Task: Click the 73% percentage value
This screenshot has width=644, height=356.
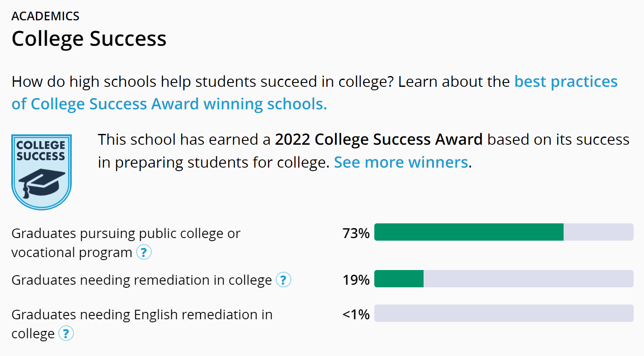Action: point(356,233)
